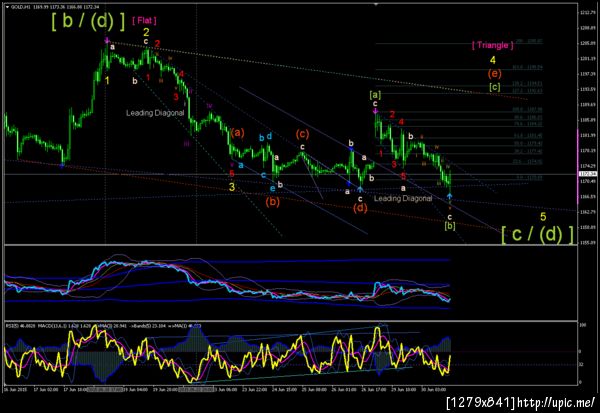Screen dimensions: 600x413
Task: Click the magenta down arrow under the green [a]
Action: (376, 111)
